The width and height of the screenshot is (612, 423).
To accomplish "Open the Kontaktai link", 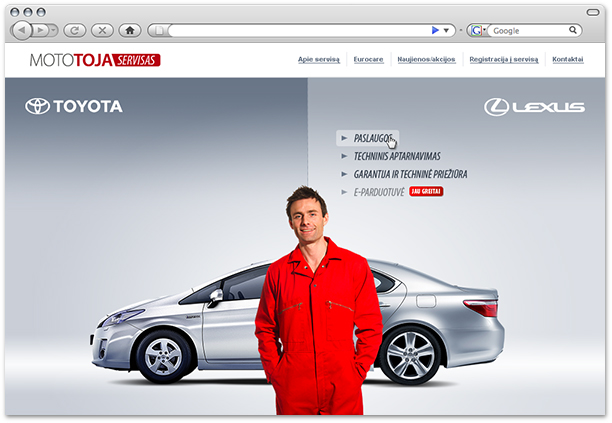I will [568, 59].
